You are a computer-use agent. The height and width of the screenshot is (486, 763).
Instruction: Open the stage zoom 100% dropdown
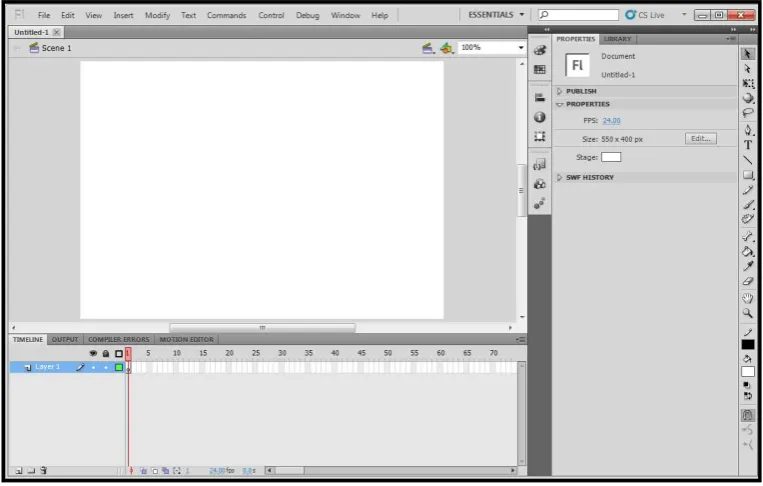click(x=521, y=48)
